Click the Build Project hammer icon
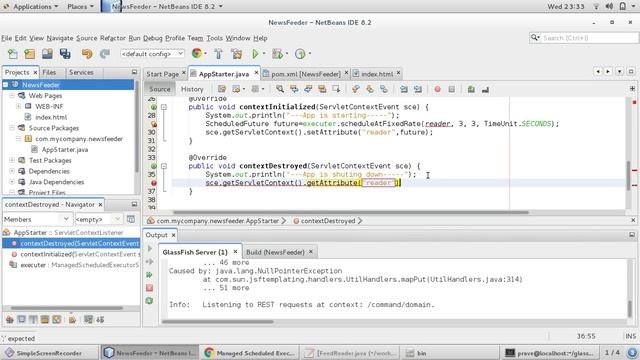Screen dimensions: 640x360 (x=218, y=54)
